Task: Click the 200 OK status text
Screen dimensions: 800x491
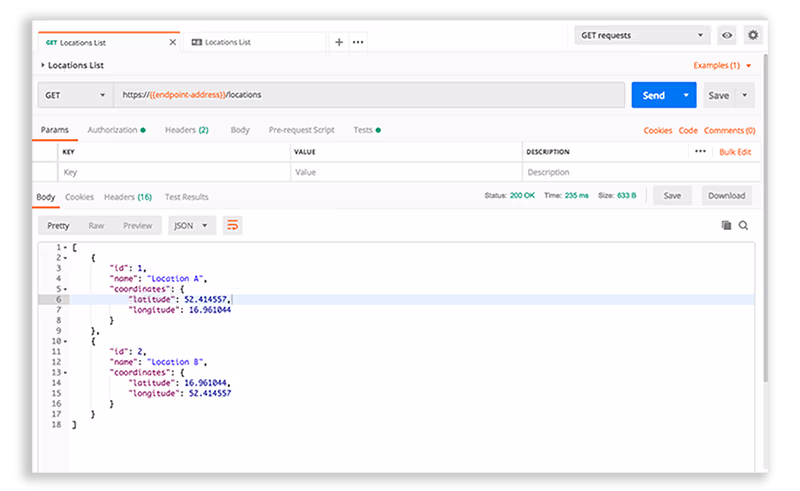Action: tap(522, 195)
